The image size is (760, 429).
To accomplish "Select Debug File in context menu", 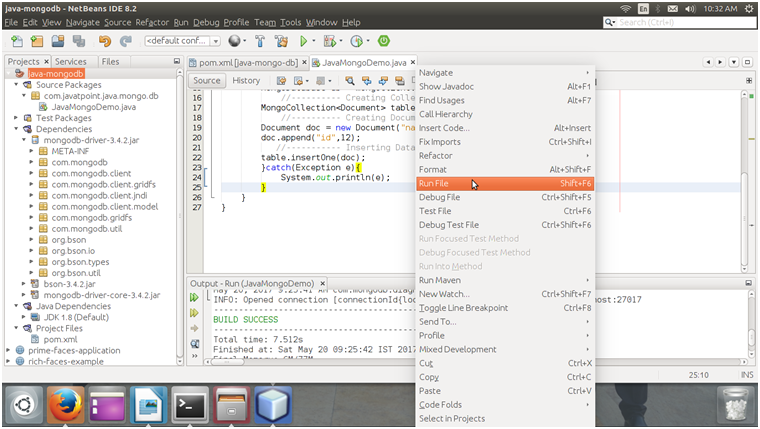I will (505, 197).
